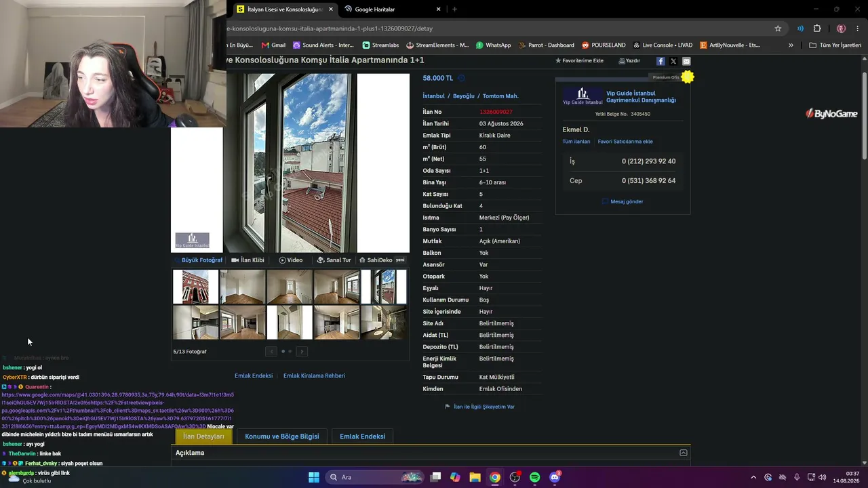Image resolution: width=868 pixels, height=488 pixels.
Task: Open the SahiDeko option
Action: coord(381,260)
